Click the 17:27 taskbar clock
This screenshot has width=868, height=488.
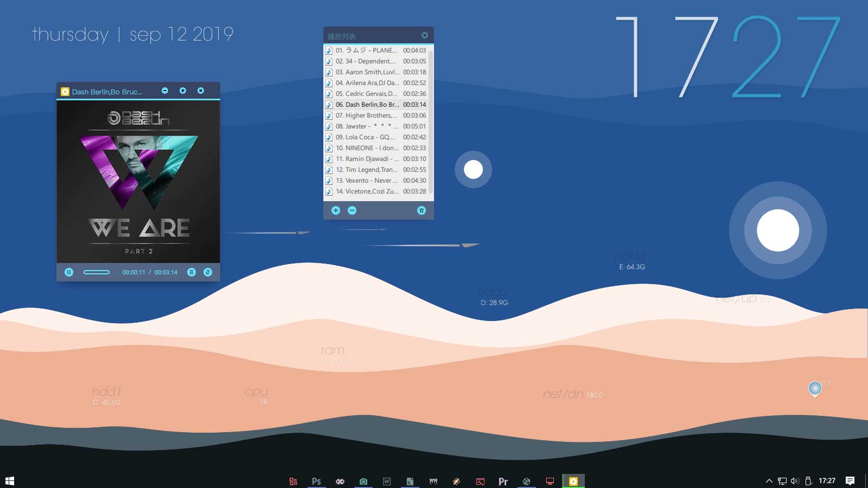tap(827, 480)
